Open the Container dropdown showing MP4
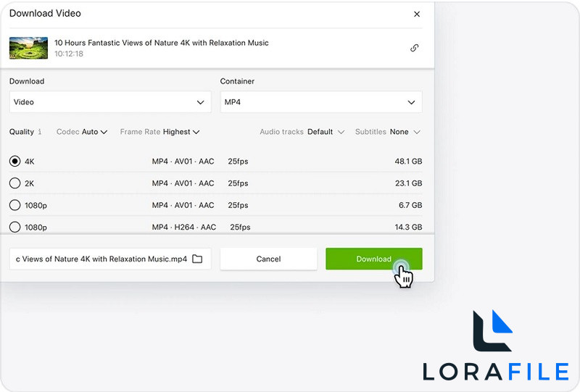Viewport: 580px width, 392px height. tap(321, 102)
